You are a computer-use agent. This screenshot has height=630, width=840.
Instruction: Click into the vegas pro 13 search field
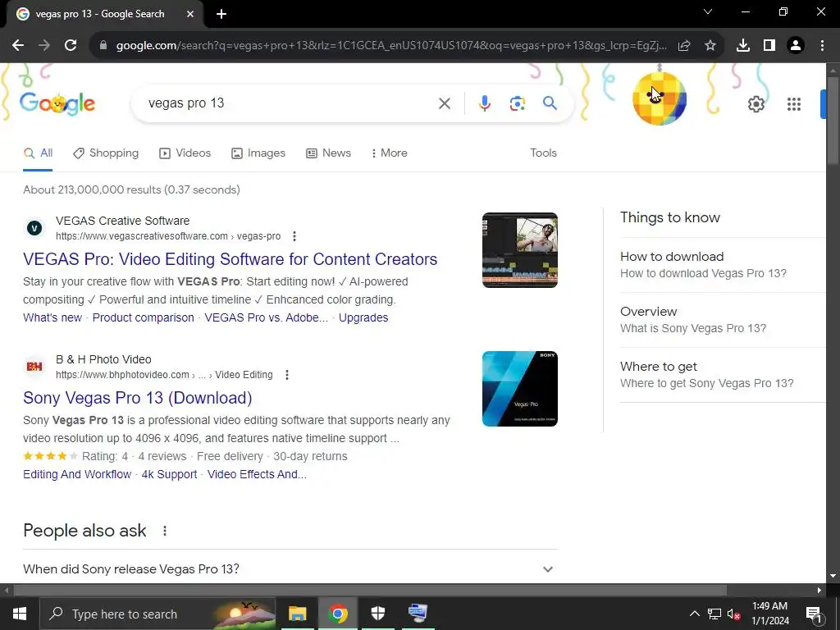(x=290, y=103)
